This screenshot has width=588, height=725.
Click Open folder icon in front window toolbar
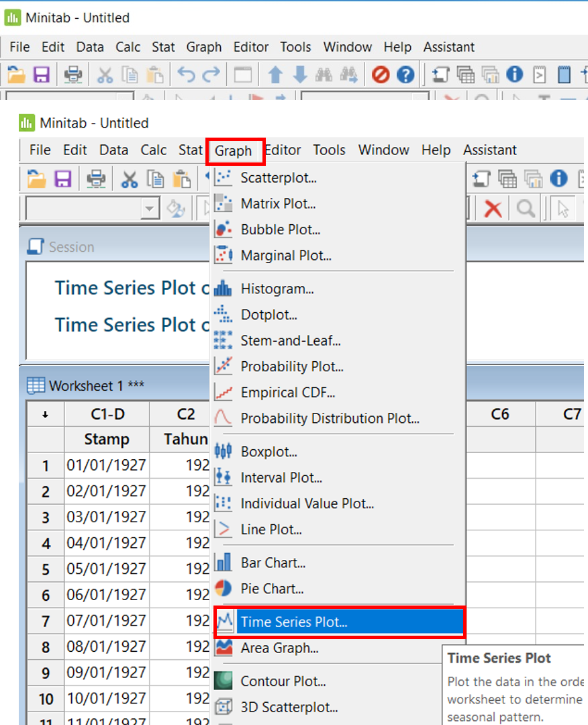(36, 179)
